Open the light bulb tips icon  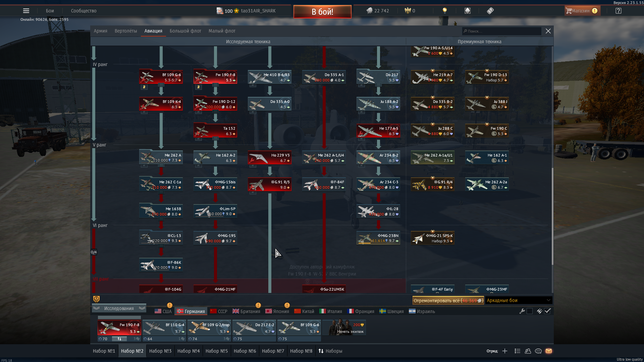click(x=445, y=11)
